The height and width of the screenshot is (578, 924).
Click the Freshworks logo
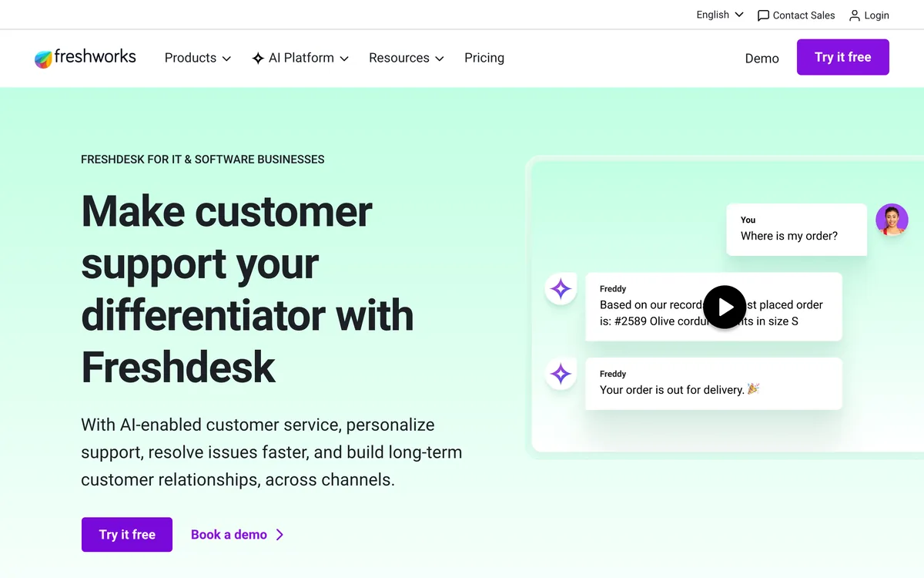click(85, 58)
